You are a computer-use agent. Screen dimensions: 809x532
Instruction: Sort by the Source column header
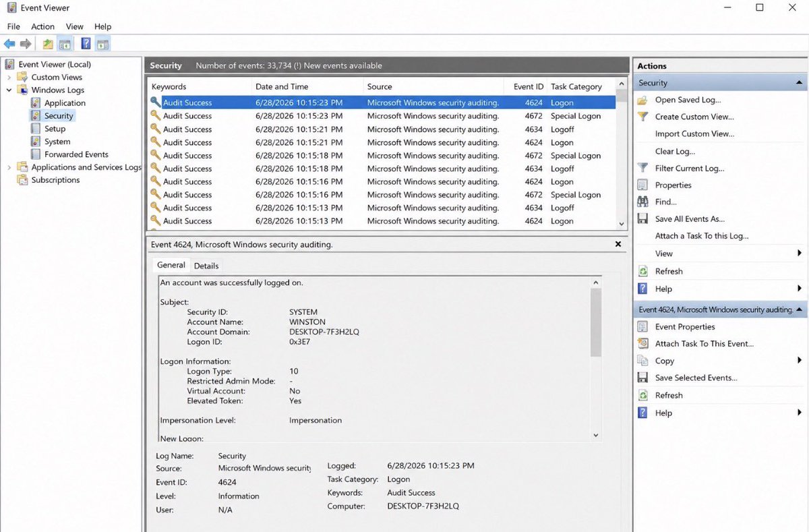coord(433,86)
